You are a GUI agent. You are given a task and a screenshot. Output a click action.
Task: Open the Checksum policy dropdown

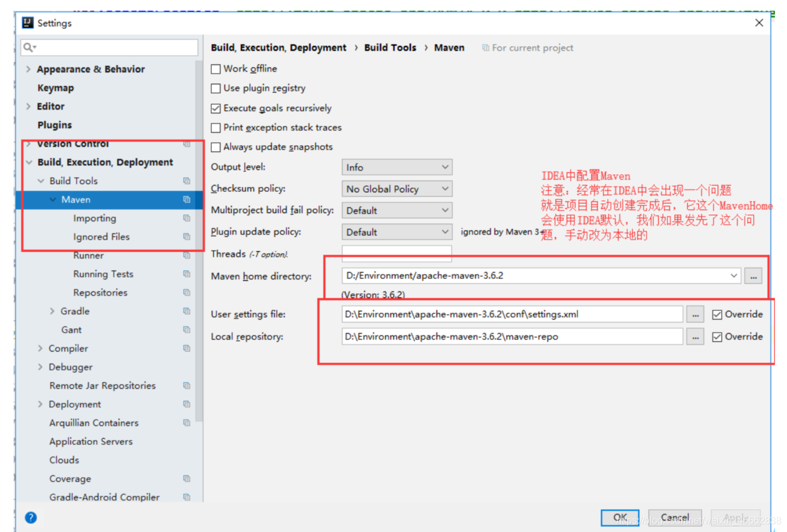397,189
